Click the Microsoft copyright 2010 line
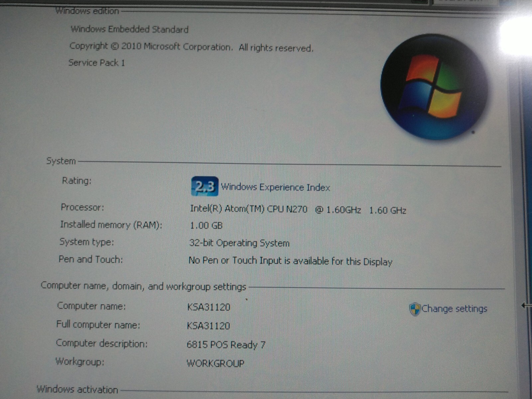 191,47
